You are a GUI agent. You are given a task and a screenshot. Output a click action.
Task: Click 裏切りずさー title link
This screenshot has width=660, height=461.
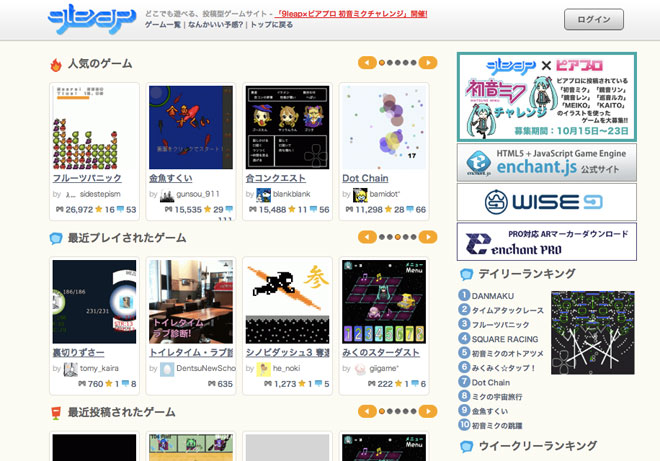pos(78,352)
